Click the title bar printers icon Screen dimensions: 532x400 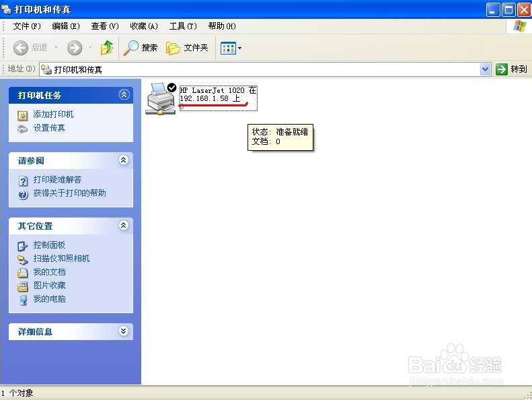click(x=6, y=9)
